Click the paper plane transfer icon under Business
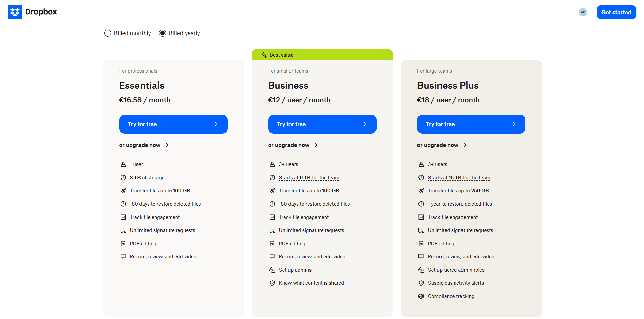Screen dimensions: 644x319 pos(272,190)
